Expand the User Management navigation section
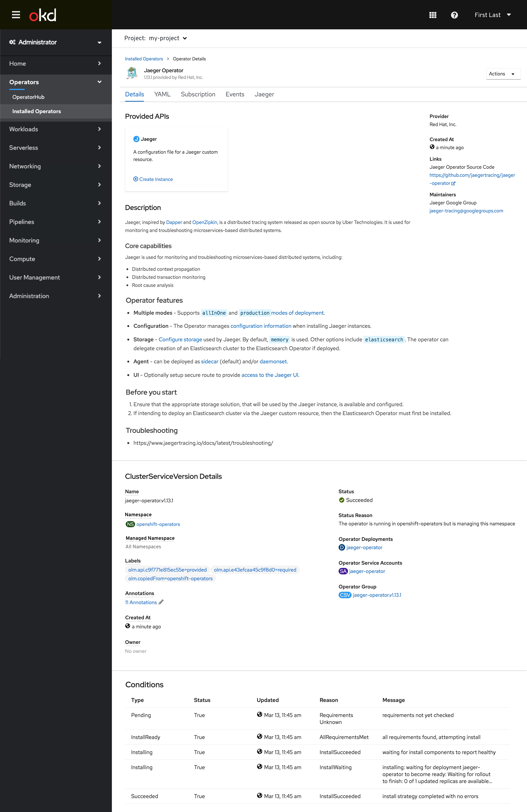 (56, 277)
